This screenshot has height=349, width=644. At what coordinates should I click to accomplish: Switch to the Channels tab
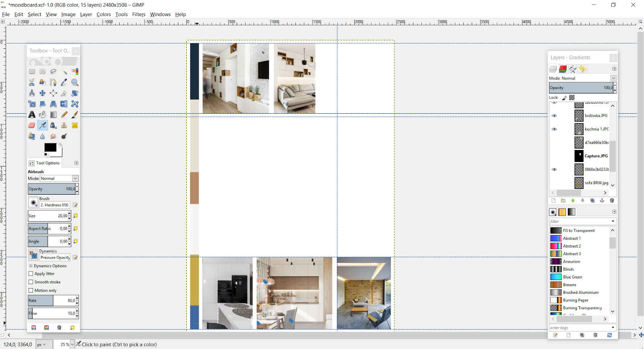pos(563,69)
